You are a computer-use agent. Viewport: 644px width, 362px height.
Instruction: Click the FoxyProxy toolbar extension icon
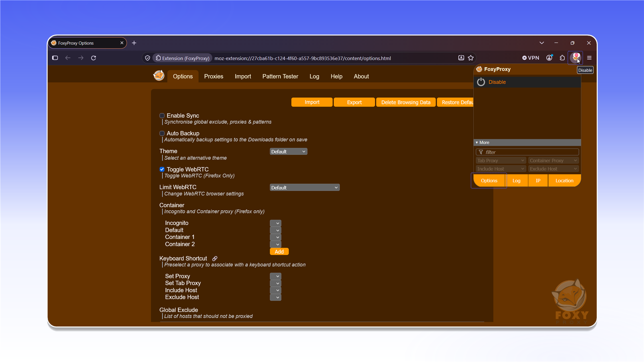576,58
